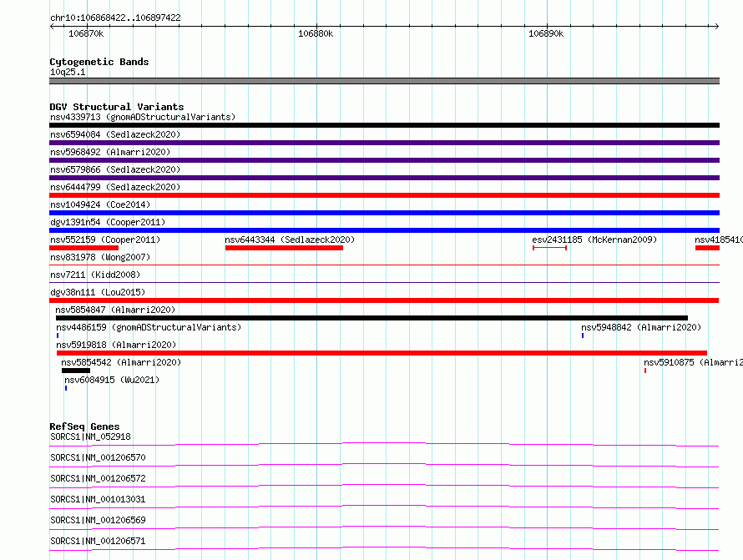Click the nsv6444799 (Sedlazeck2020) label
The image size is (743, 560).
point(115,187)
